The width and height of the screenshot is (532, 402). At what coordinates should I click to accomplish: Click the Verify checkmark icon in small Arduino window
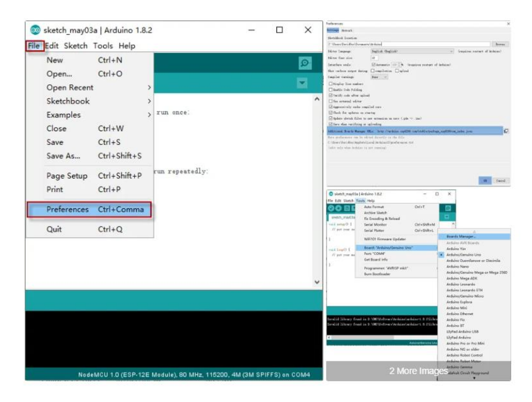pos(331,208)
